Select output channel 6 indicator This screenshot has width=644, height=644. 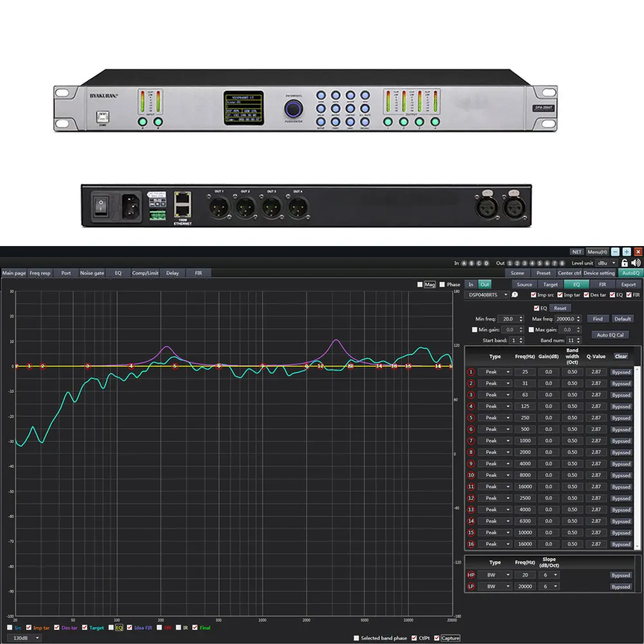coord(547,263)
